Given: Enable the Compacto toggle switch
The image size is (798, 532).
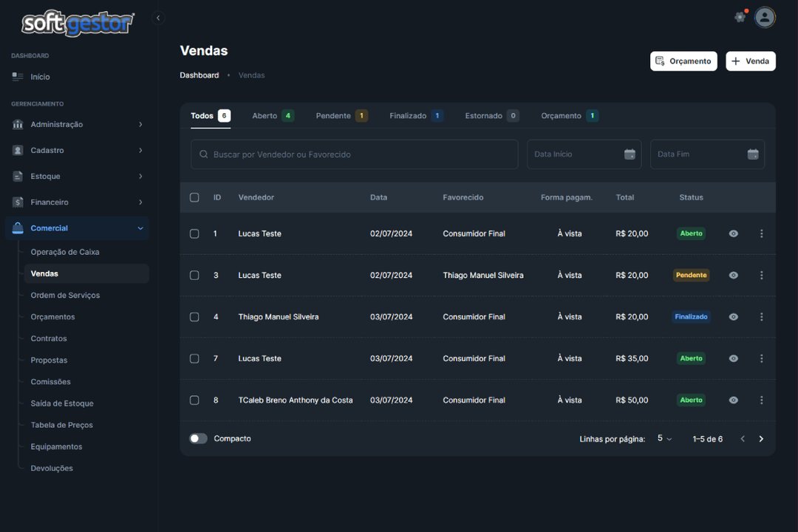Looking at the screenshot, I should click(x=198, y=439).
